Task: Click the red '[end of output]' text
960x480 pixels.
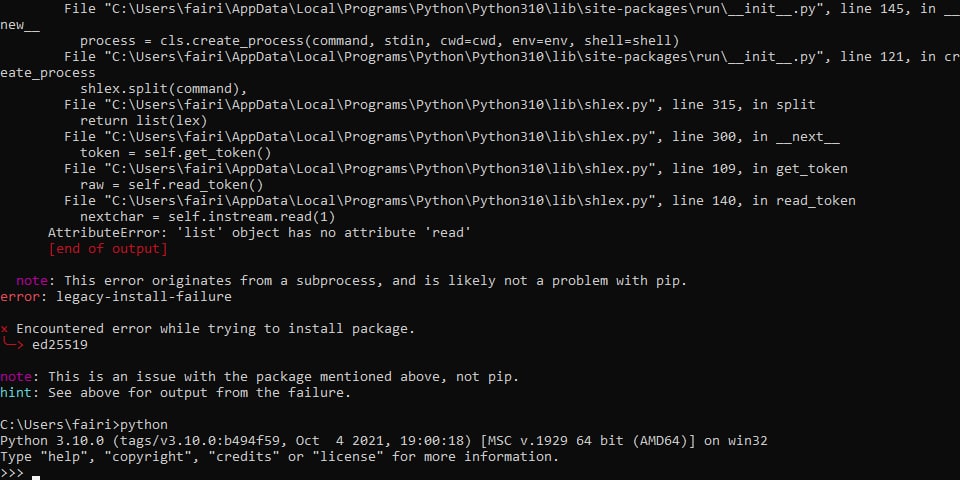Action: coord(108,249)
